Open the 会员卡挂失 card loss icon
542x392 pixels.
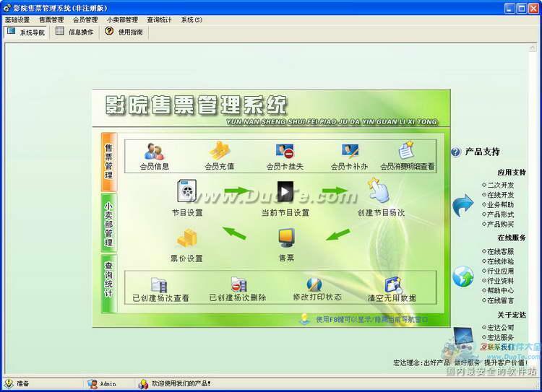click(x=285, y=152)
